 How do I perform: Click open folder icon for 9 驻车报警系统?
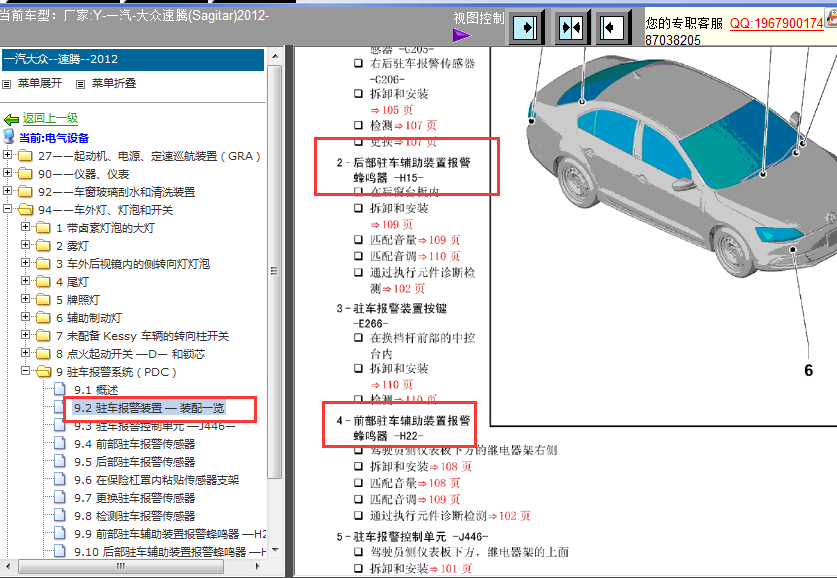[x=44, y=372]
